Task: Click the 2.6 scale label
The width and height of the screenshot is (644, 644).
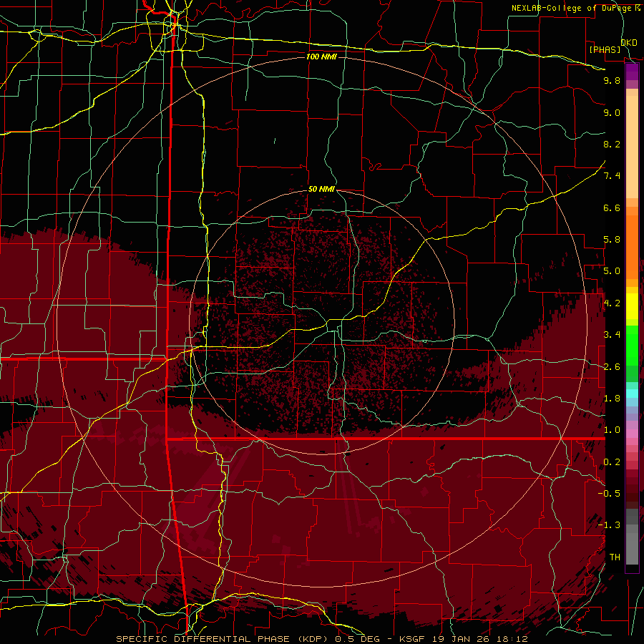Action: 612,367
